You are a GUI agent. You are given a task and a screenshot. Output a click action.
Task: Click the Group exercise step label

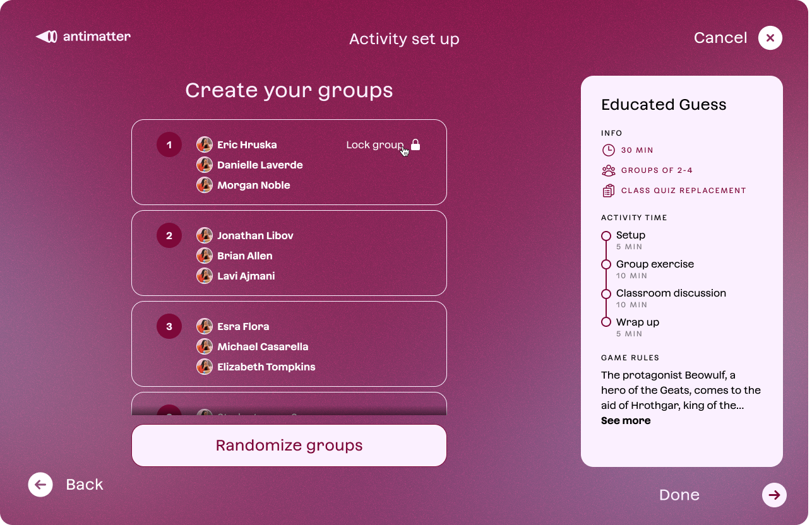(655, 264)
